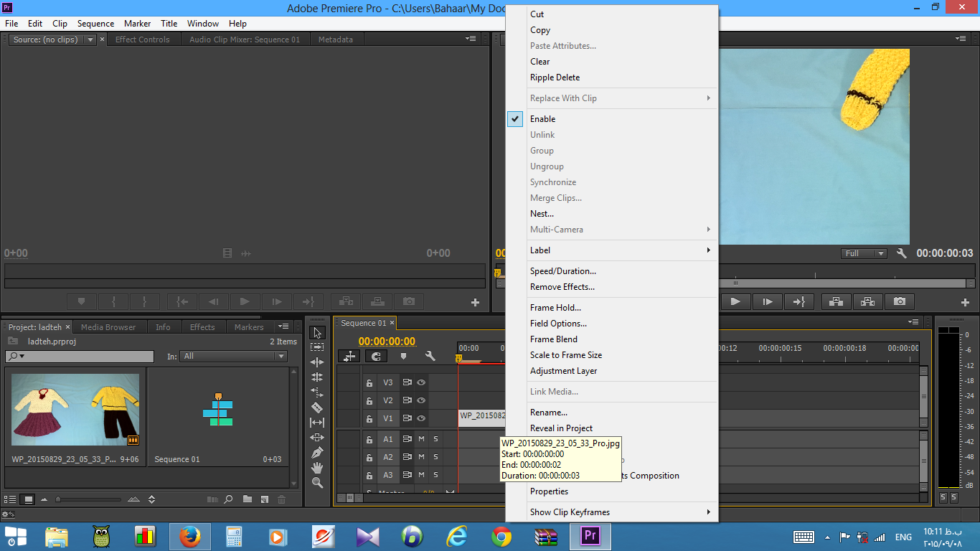Select the WP_20150829 image thumbnail

75,410
